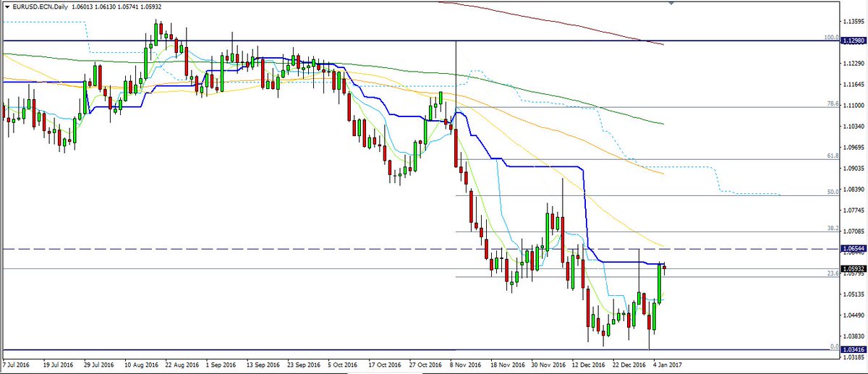Click the 27 Oct 2016 date label
Screen dimensions: 868x374
pos(425,366)
